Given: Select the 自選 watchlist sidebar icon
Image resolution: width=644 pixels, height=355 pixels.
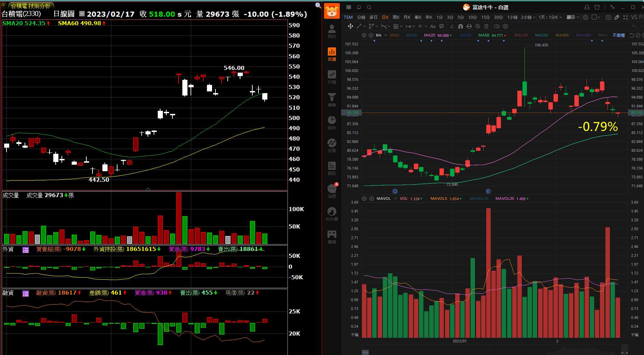Looking at the screenshot, I should (x=332, y=54).
